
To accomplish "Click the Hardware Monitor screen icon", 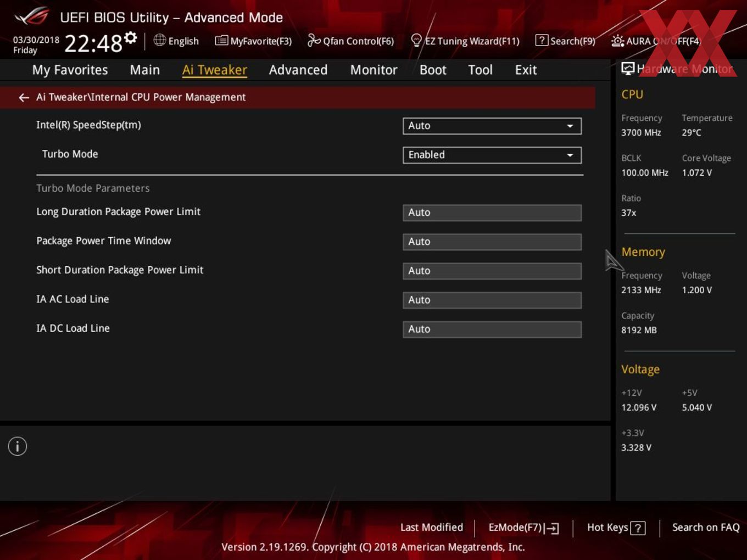I will coord(628,69).
